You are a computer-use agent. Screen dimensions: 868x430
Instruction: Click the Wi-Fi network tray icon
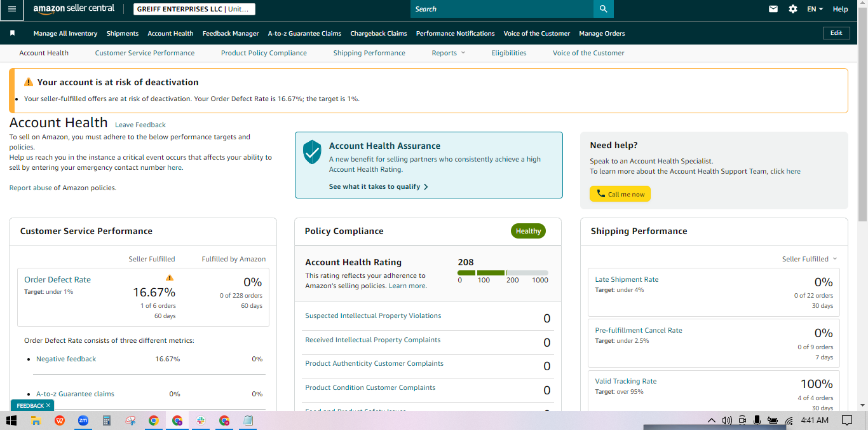[789, 420]
